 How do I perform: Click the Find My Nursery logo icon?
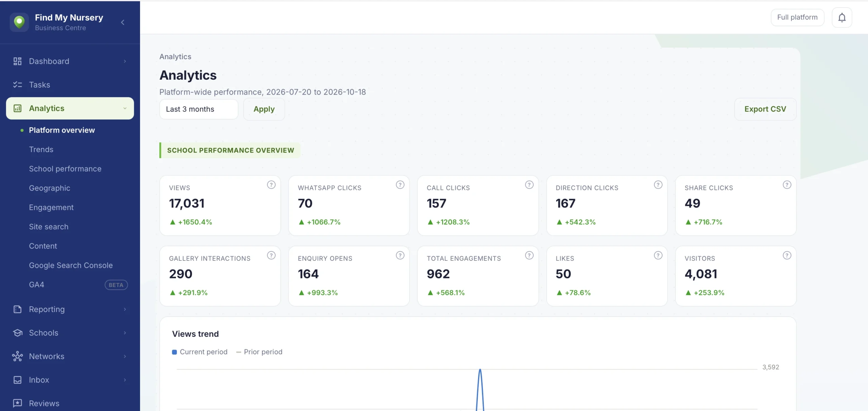[x=19, y=22]
